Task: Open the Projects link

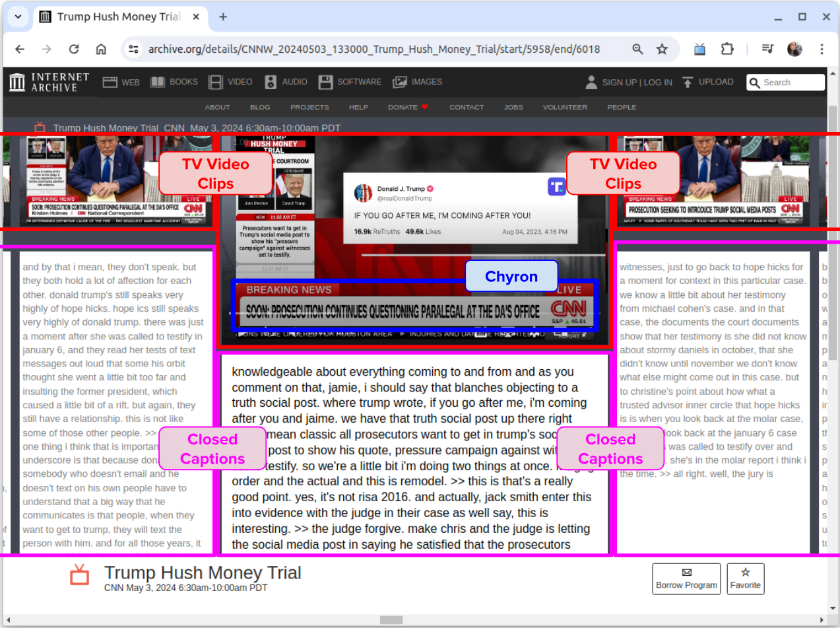Action: 309,107
